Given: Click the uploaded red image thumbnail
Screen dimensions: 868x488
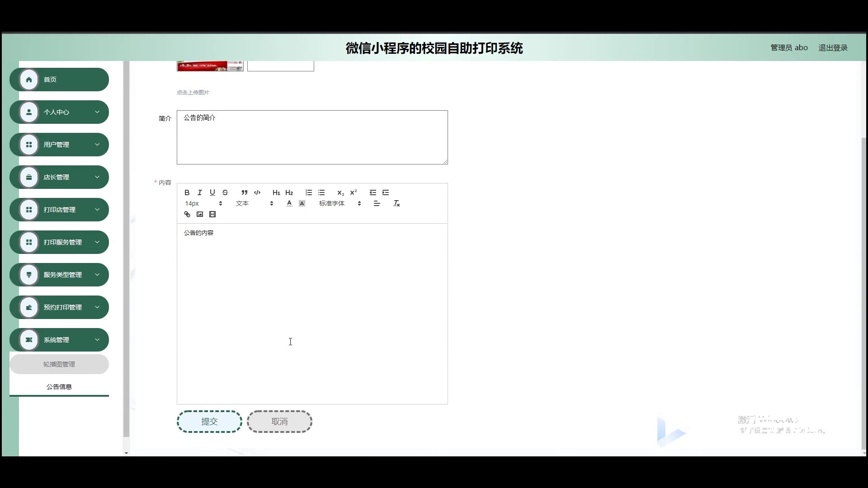Looking at the screenshot, I should [210, 66].
